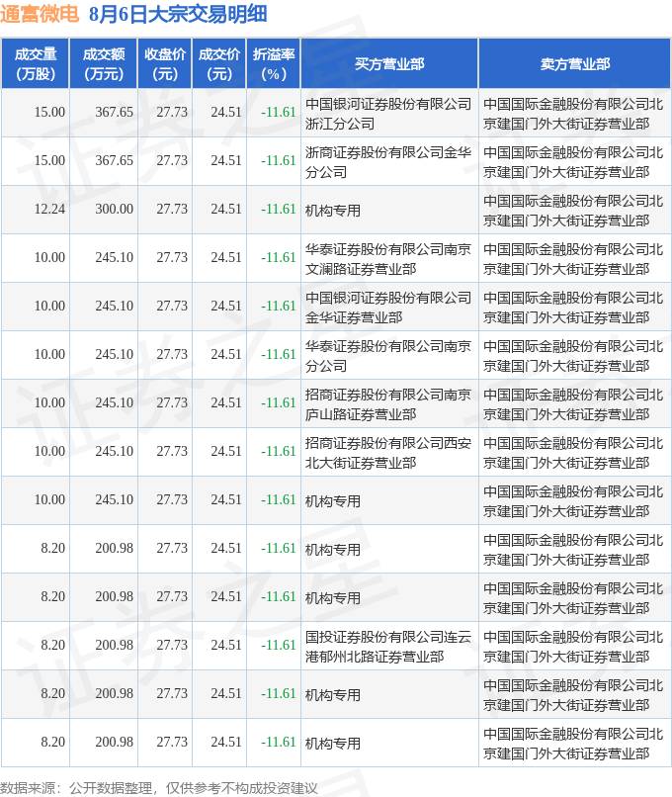Select the 折溢率(%) column header
Viewport: 672px width, 797px height.
point(274,63)
